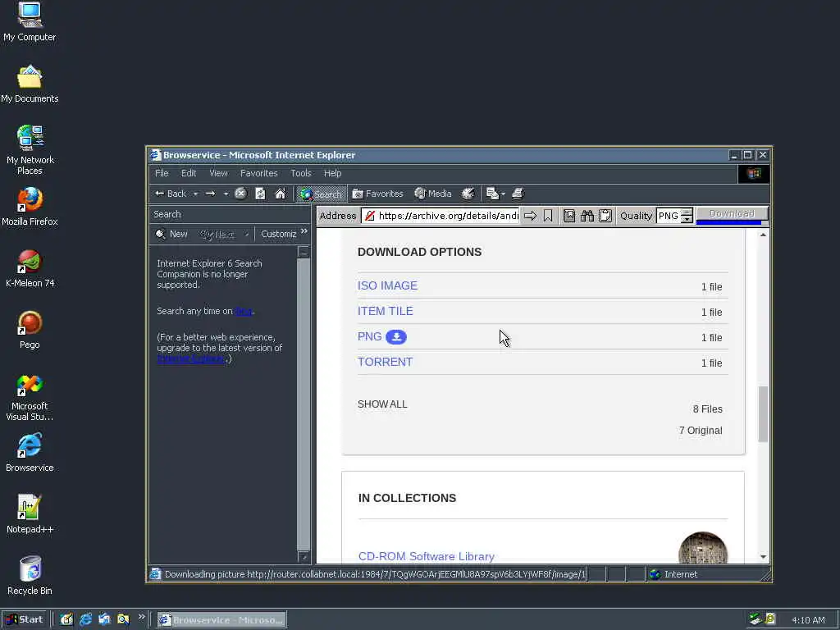Click the Internet Explorer quick launch icon
This screenshot has width=840, height=630.
pyautogui.click(x=85, y=620)
